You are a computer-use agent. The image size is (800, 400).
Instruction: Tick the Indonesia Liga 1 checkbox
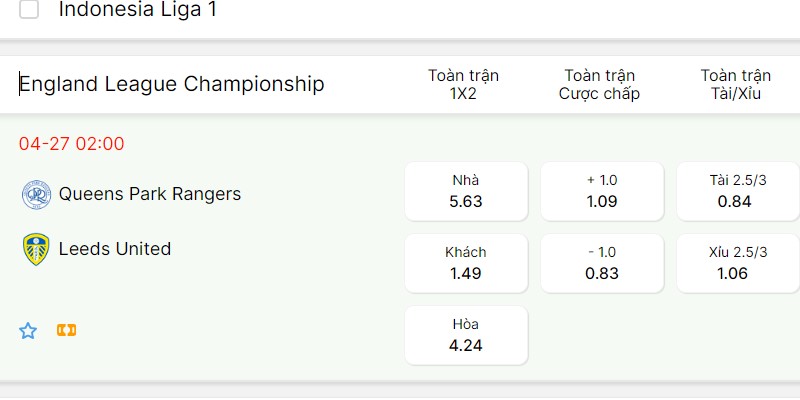29,9
